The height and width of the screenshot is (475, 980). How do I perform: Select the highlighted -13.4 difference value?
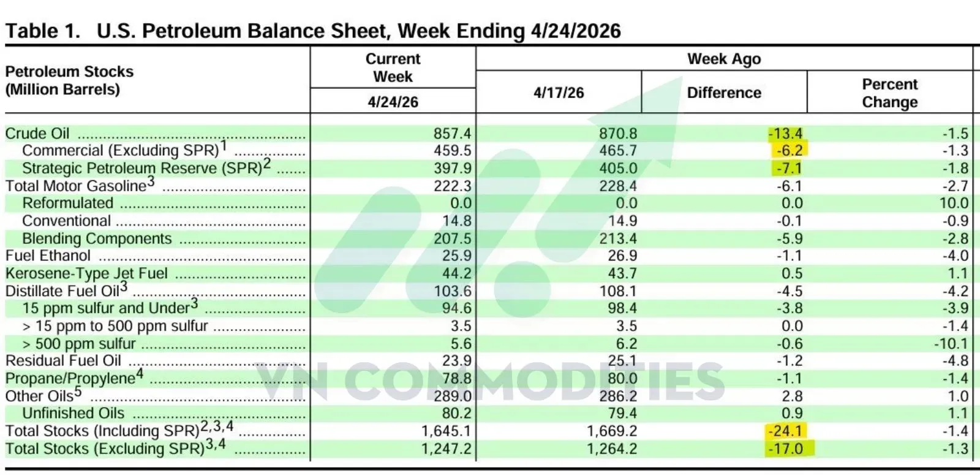tap(785, 133)
